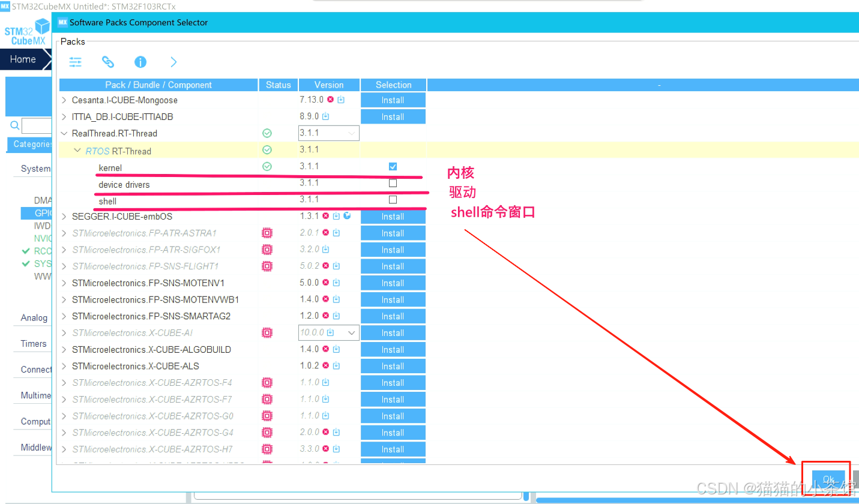Enable the device drivers checkbox
The height and width of the screenshot is (504, 859).
(393, 183)
